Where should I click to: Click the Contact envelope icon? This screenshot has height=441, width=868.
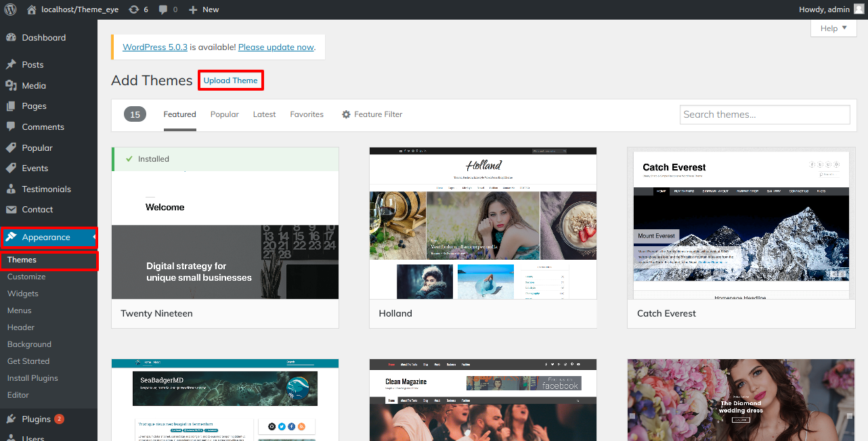point(11,210)
